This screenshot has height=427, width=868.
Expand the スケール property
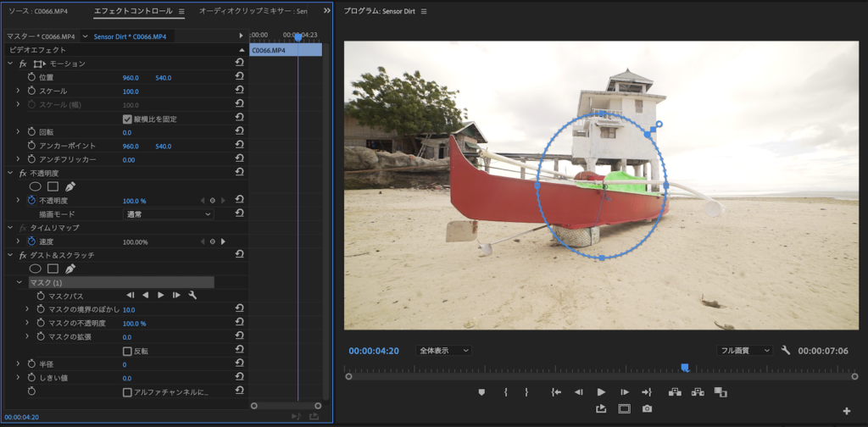coord(18,91)
